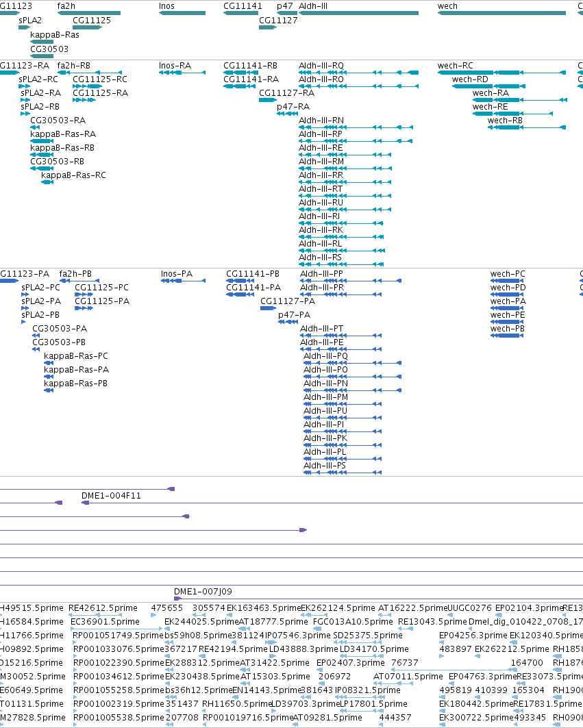Select BAC clone DME1-004F11
This screenshot has height=728, width=583.
point(111,496)
